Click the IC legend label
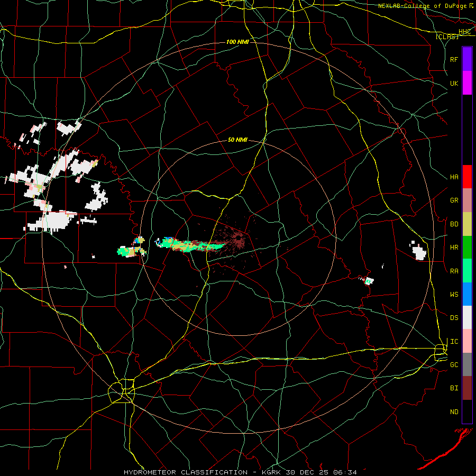 point(454,342)
